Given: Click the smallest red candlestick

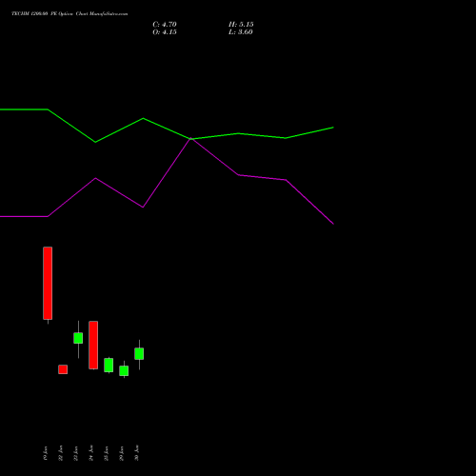Looking at the screenshot, I should [63, 369].
